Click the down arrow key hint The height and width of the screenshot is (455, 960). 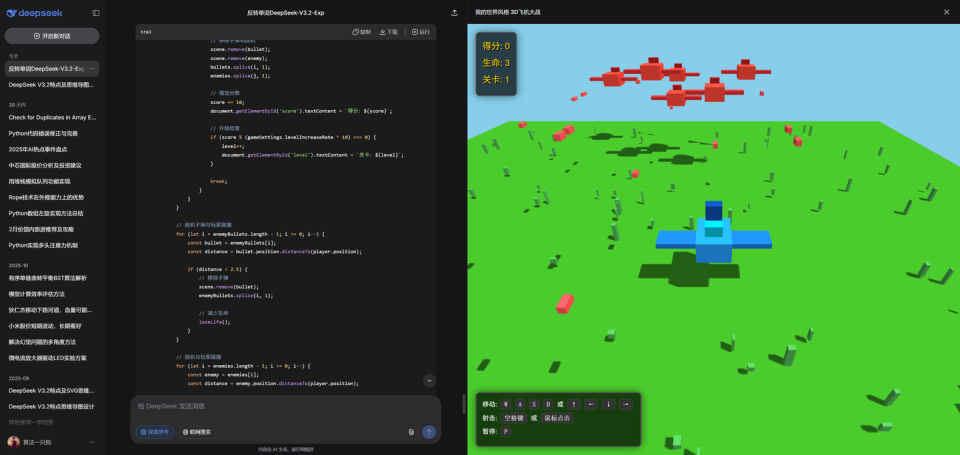pos(609,404)
